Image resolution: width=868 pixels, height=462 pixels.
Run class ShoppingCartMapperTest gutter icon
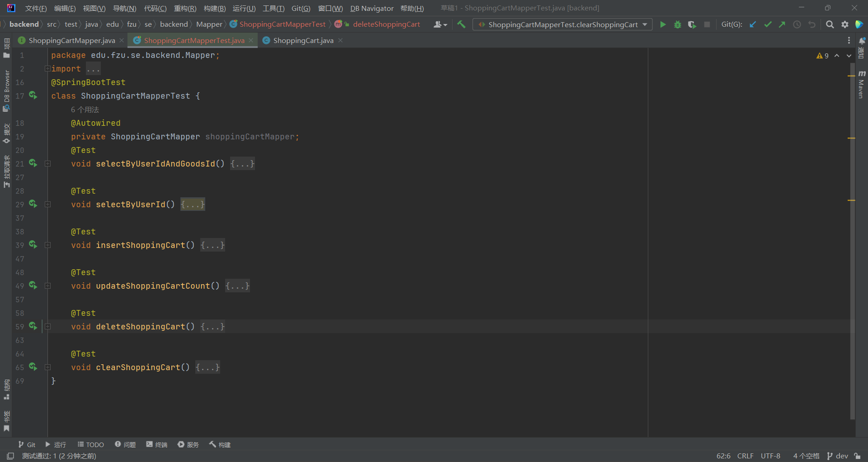(33, 95)
